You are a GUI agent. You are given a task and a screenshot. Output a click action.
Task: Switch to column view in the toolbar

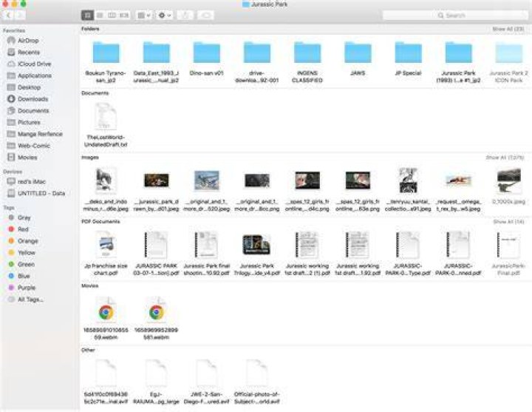(112, 16)
